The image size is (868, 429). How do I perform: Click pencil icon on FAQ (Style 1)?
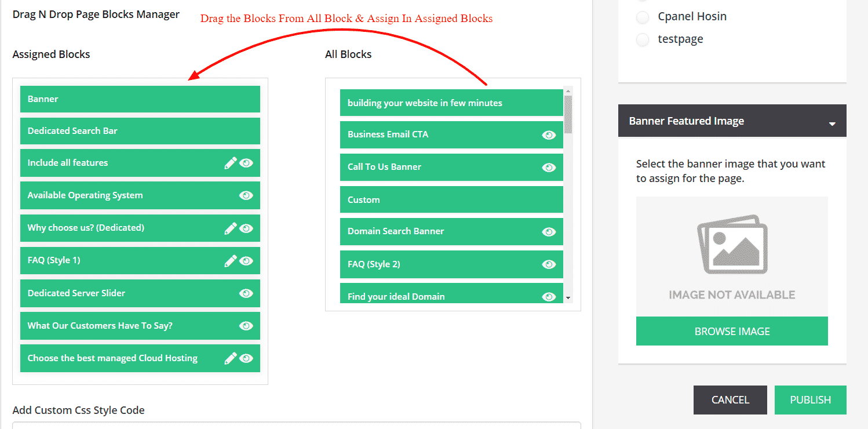tap(230, 261)
